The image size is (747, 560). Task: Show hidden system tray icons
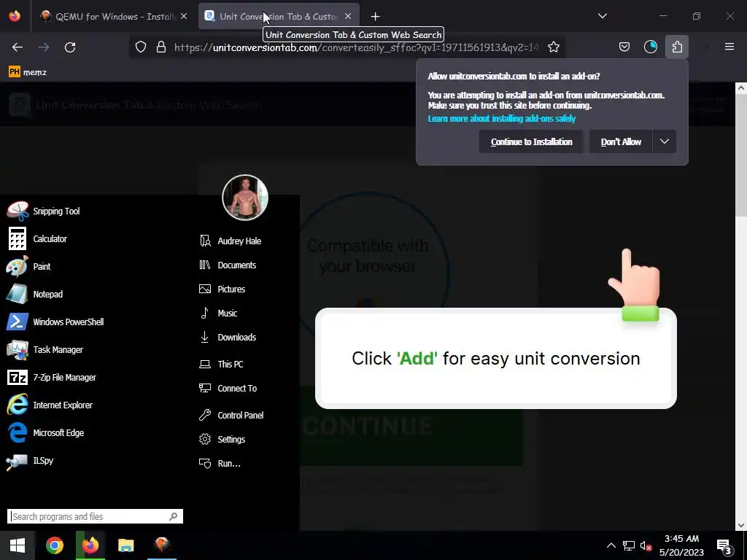(611, 545)
